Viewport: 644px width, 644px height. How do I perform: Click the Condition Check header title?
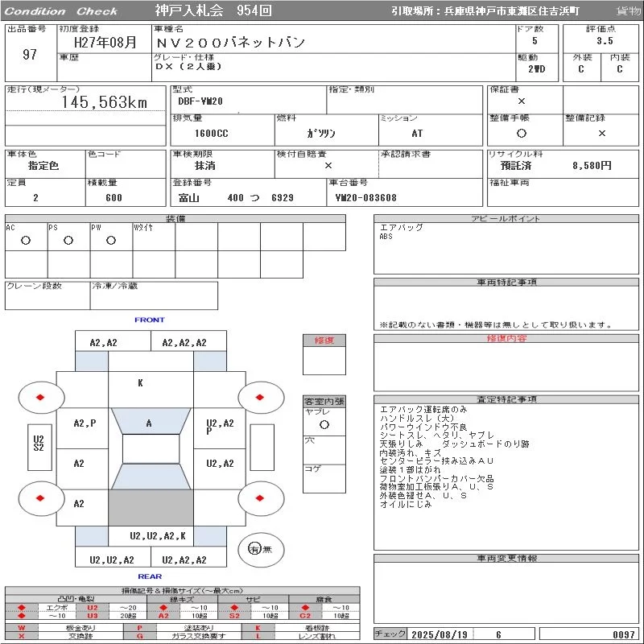coord(61,11)
